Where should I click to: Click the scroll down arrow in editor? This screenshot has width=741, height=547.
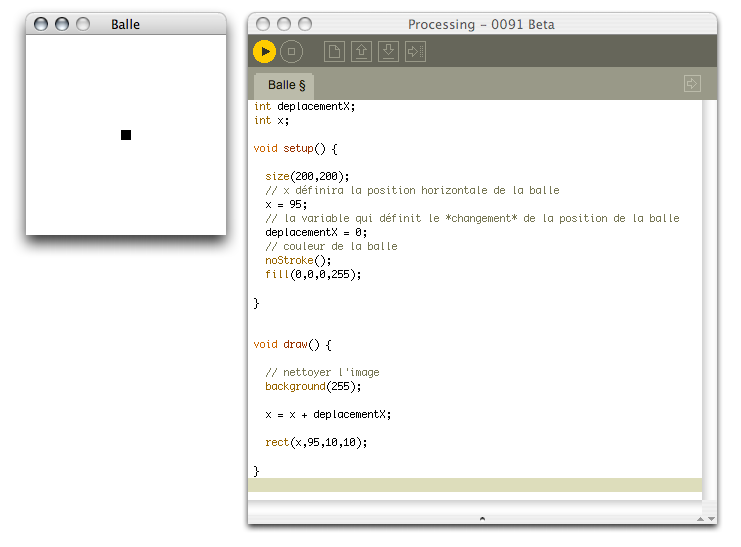tap(711, 518)
